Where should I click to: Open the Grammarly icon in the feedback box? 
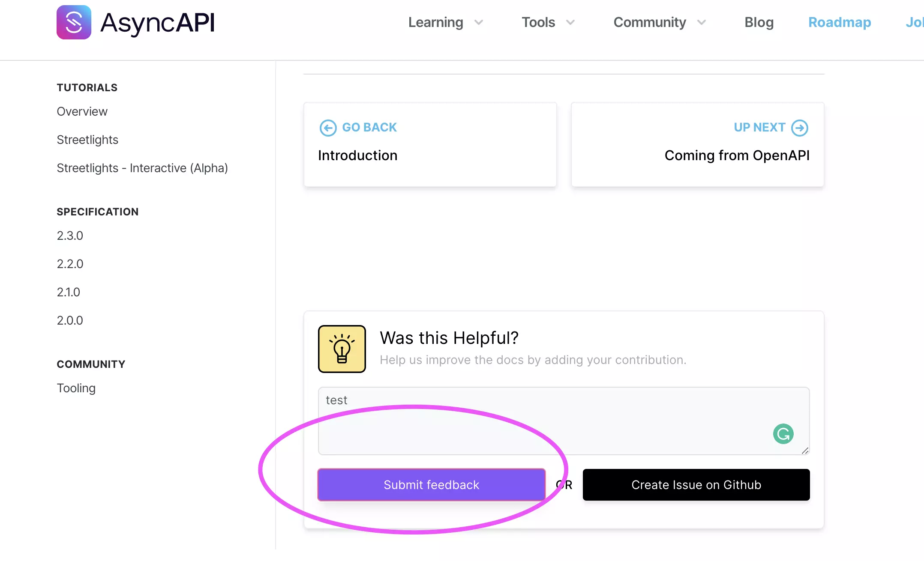point(783,433)
